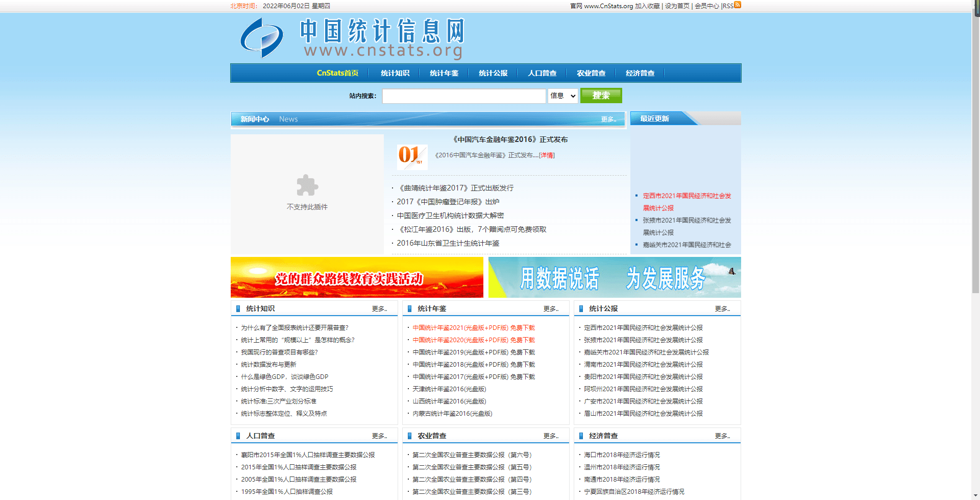Expand more items in 统计知识 section
This screenshot has height=500, width=980.
(x=379, y=309)
